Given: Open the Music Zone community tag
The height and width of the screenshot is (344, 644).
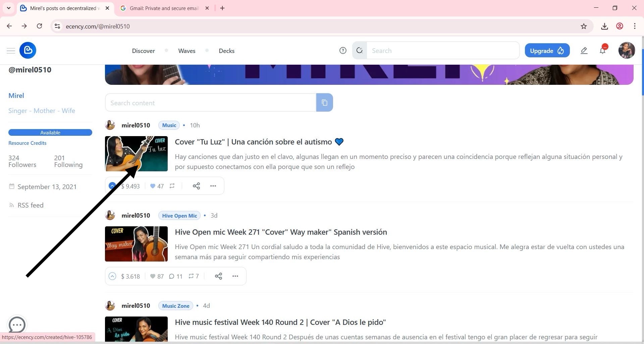Looking at the screenshot, I should (176, 305).
